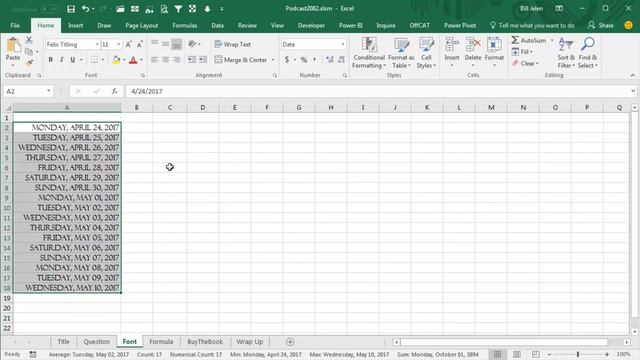Open Conditional Formatting
This screenshot has height=360, width=640.
369,53
